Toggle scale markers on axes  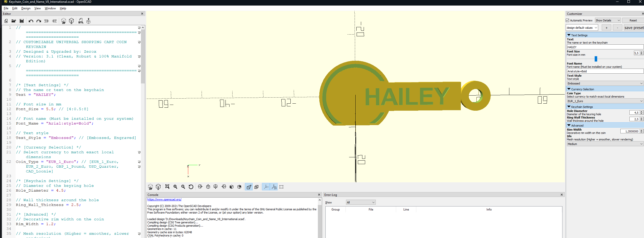pos(274,187)
